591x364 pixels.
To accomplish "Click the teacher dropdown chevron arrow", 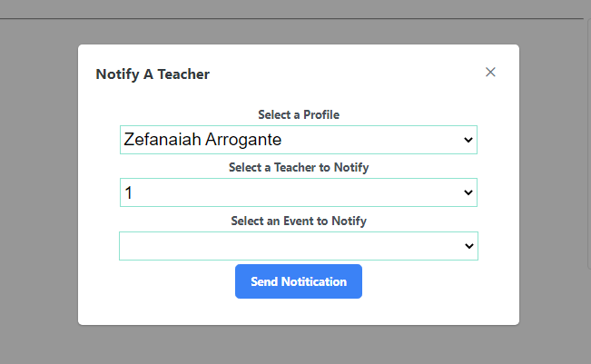I will [x=468, y=192].
